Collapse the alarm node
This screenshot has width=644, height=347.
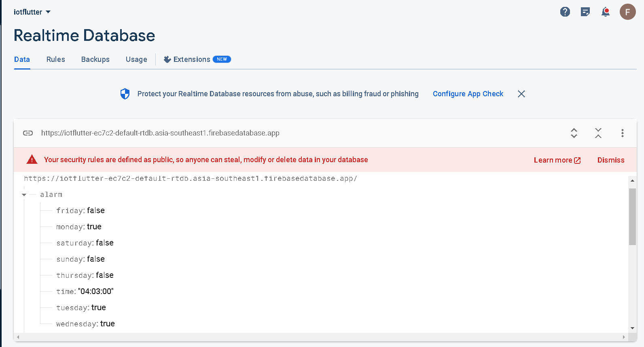pos(24,195)
